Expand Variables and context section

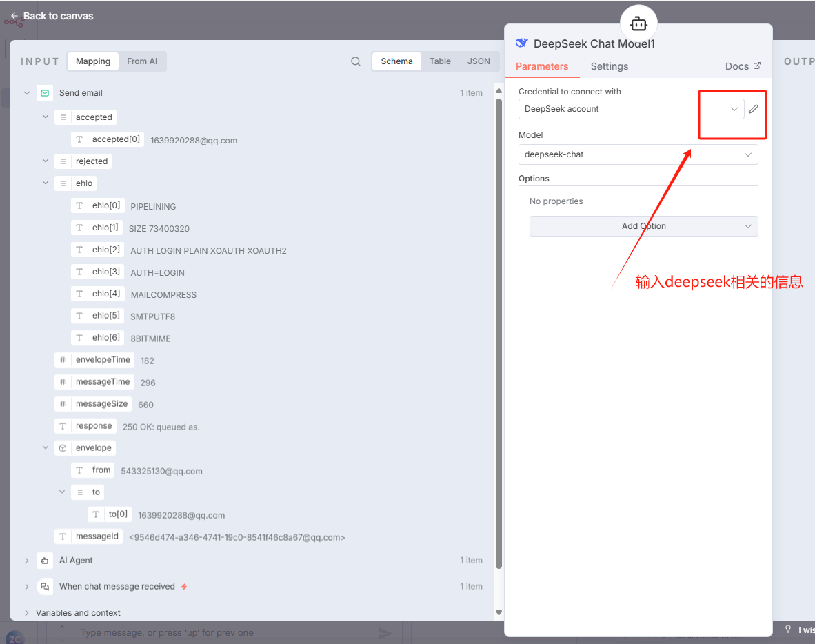27,613
